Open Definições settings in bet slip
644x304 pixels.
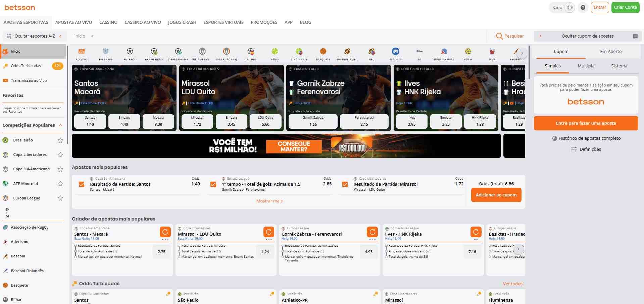[586, 149]
